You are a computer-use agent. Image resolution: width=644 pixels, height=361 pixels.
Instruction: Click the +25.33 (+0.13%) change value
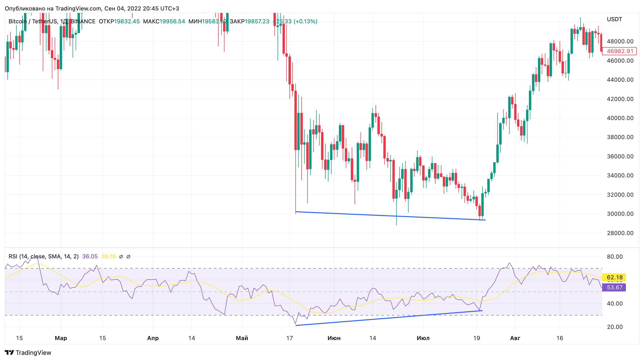click(295, 21)
